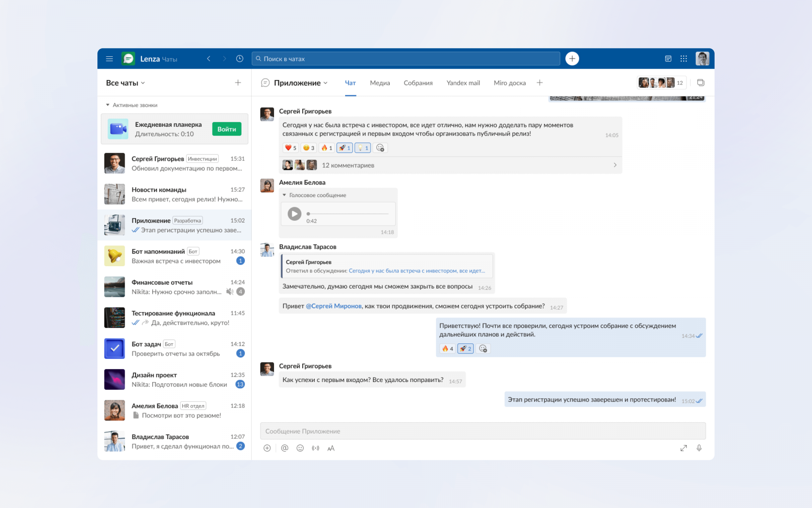Open the apps grid icon
The image size is (812, 508).
click(x=684, y=59)
